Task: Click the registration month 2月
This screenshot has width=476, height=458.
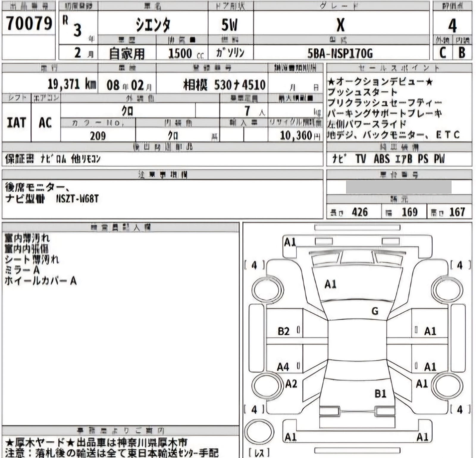Action: tap(84, 53)
